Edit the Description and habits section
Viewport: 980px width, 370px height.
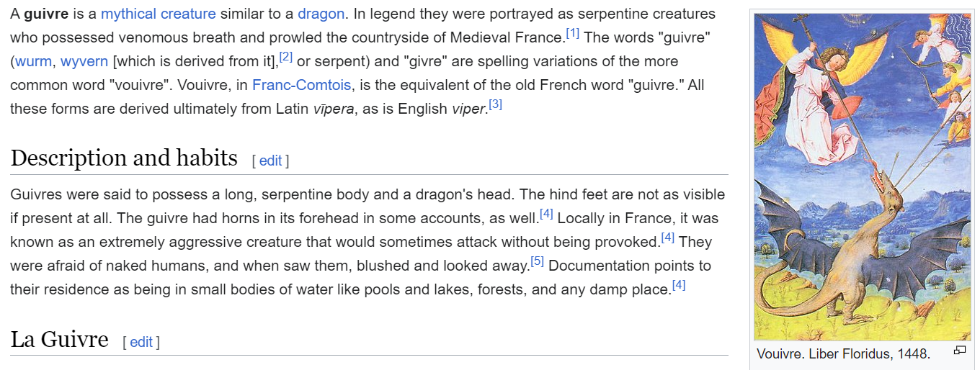(x=270, y=161)
